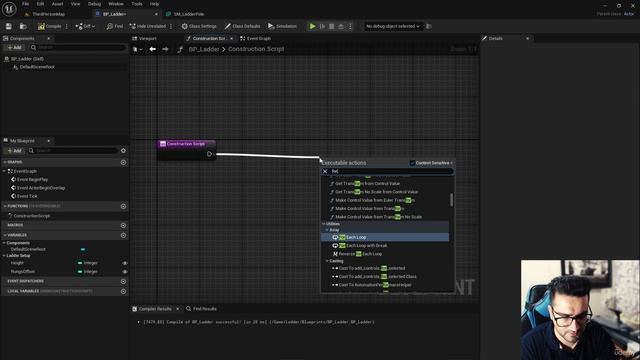The width and height of the screenshot is (640, 360).
Task: Toggle the Height variable eye visibility icon
Action: tap(125, 263)
